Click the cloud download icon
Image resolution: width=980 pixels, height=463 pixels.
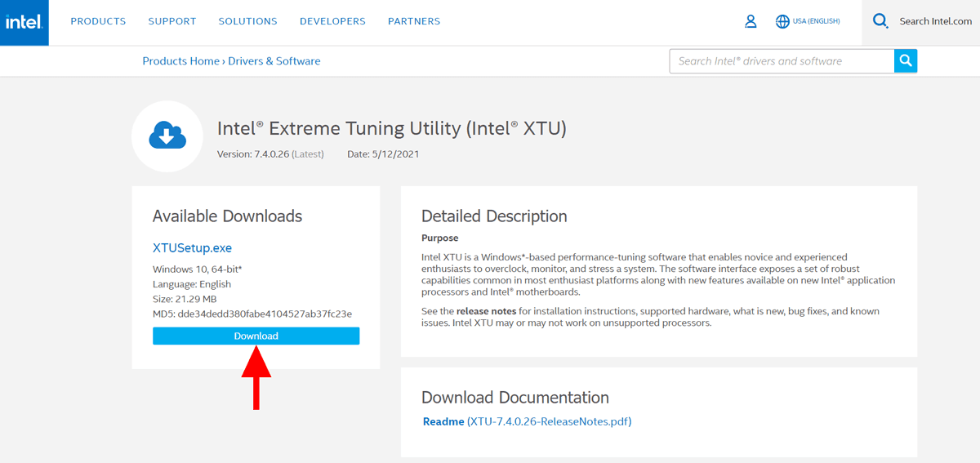tap(167, 136)
